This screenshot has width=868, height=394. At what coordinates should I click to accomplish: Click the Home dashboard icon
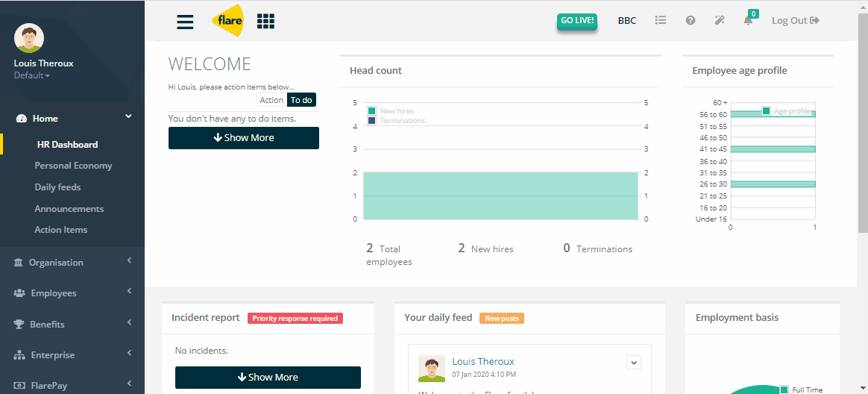22,119
